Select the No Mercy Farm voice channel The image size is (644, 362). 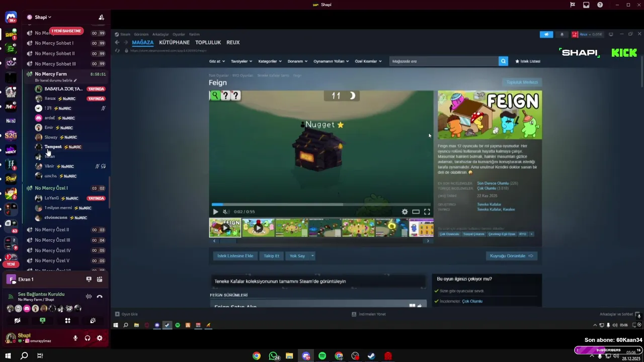(x=65, y=74)
